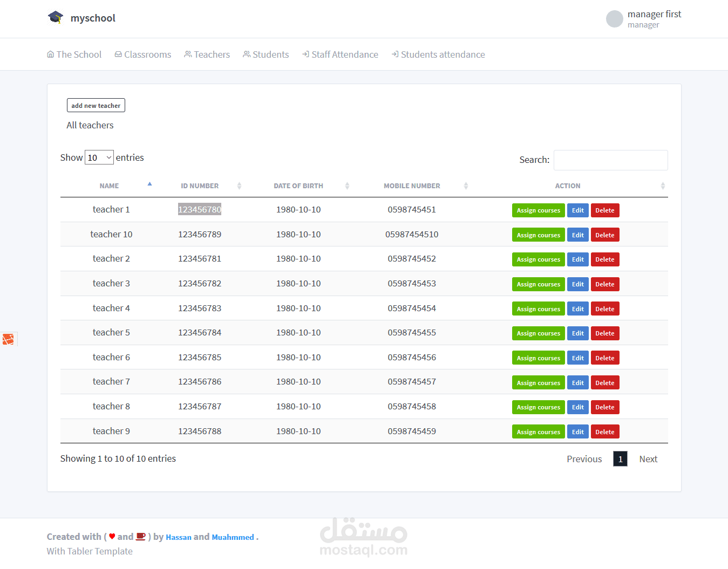728x569 pixels.
Task: Click the myschool graduation cap logo
Action: [x=56, y=18]
